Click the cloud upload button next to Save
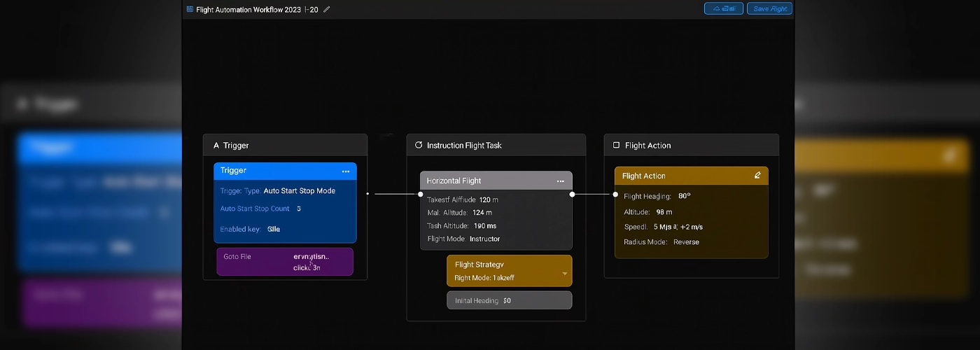980x350 pixels. [724, 8]
